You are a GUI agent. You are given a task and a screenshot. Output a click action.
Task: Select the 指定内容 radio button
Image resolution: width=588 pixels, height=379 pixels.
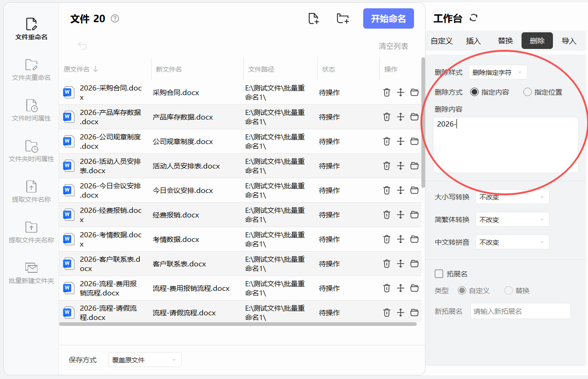coord(474,92)
